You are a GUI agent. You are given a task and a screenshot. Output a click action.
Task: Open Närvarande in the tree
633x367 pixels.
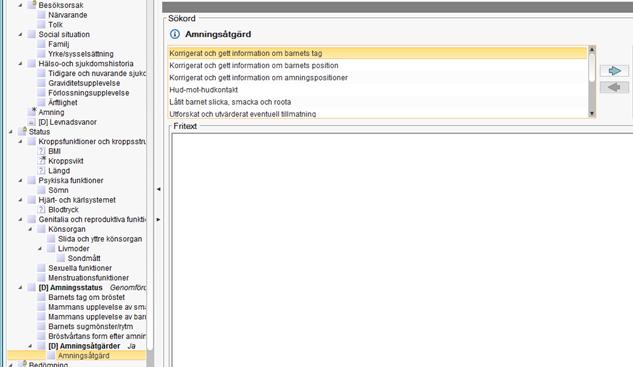click(x=67, y=15)
